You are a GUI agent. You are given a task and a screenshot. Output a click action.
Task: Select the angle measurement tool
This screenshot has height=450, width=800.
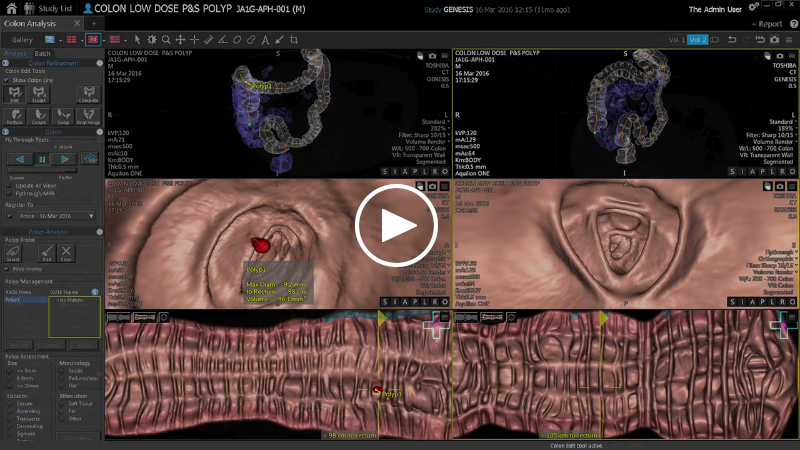pos(223,40)
